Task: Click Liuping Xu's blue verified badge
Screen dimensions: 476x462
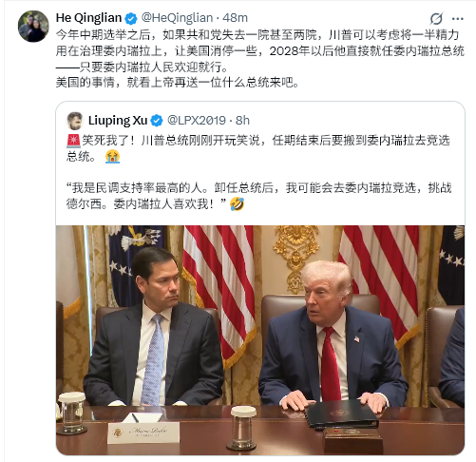Action: click(157, 121)
